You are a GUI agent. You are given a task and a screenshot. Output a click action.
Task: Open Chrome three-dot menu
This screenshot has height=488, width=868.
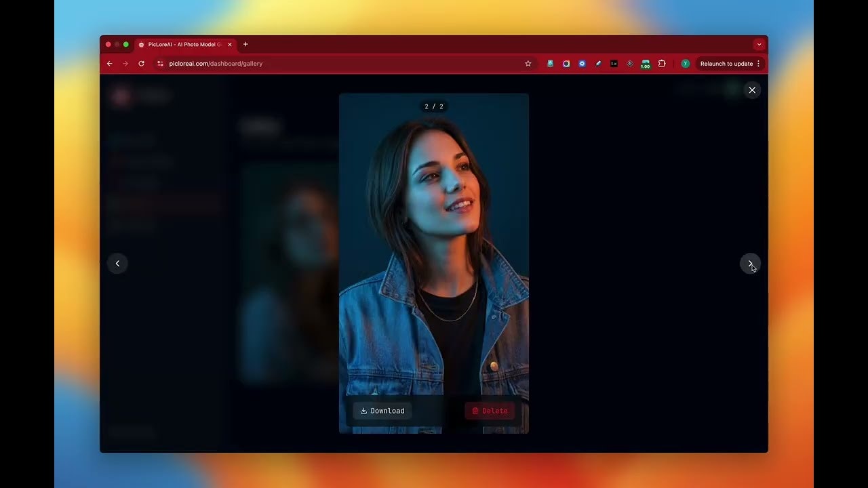(759, 64)
